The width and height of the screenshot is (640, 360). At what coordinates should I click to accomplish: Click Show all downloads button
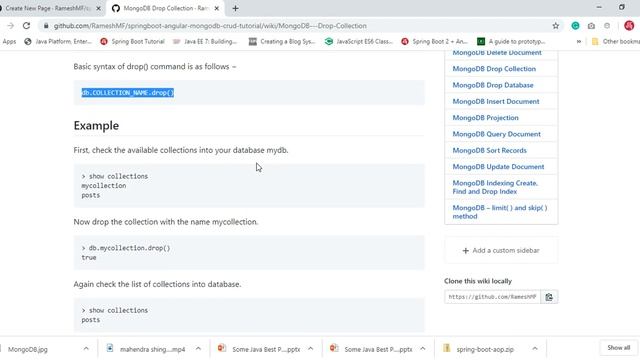(x=618, y=348)
